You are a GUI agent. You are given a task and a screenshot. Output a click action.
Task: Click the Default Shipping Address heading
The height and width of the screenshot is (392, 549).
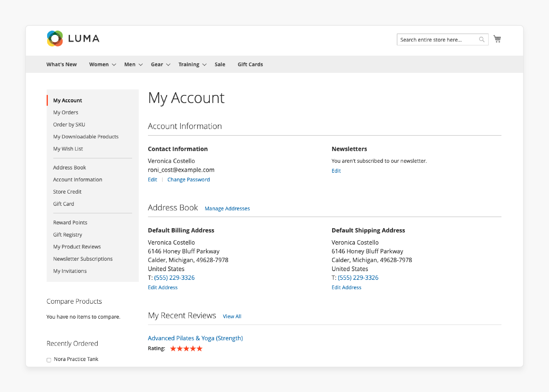[x=368, y=230]
